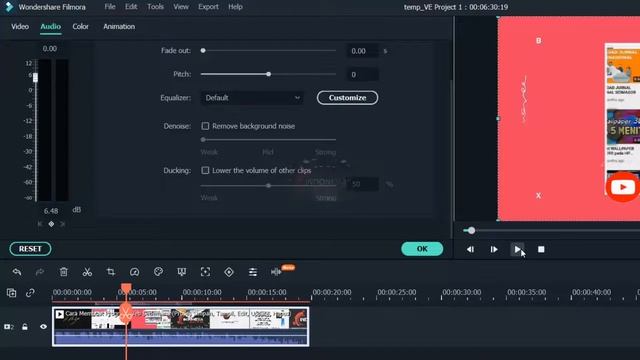Click the 00:00:20:00 ruler mark
Viewport: 640px width, 360px height.
331,293
